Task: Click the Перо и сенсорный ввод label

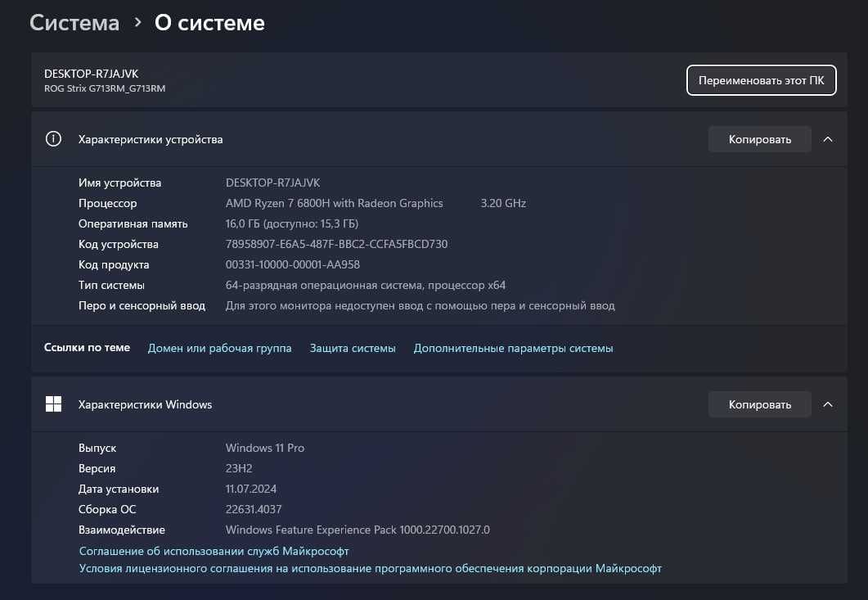Action: point(142,305)
